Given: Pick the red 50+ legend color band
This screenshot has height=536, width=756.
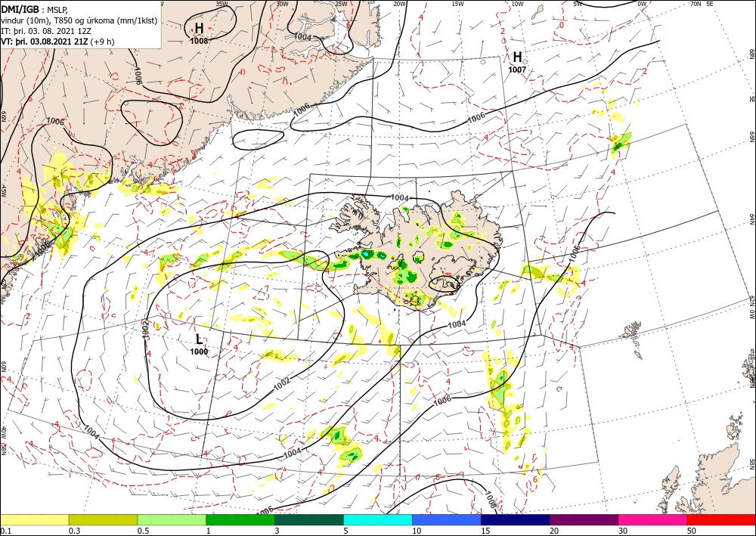Looking at the screenshot, I should 721,519.
